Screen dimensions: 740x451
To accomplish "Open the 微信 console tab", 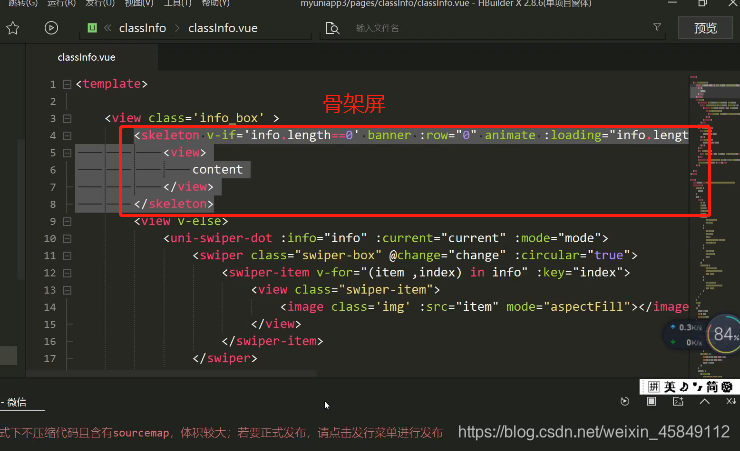I will tap(17, 402).
